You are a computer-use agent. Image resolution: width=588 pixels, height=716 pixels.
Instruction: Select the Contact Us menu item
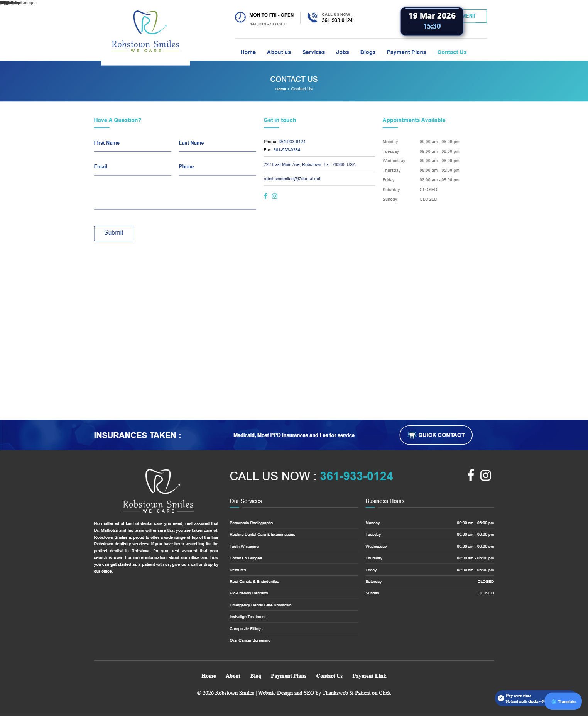(x=452, y=52)
